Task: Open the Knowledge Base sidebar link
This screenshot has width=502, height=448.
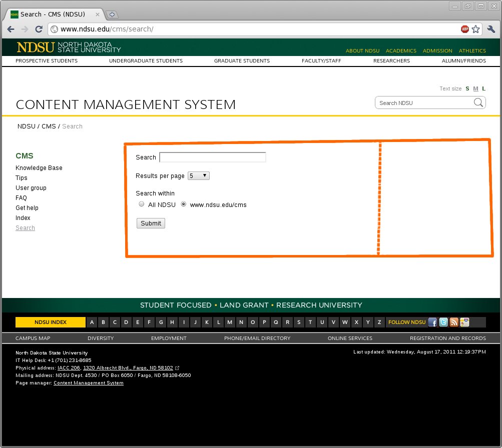Action: 39,168
